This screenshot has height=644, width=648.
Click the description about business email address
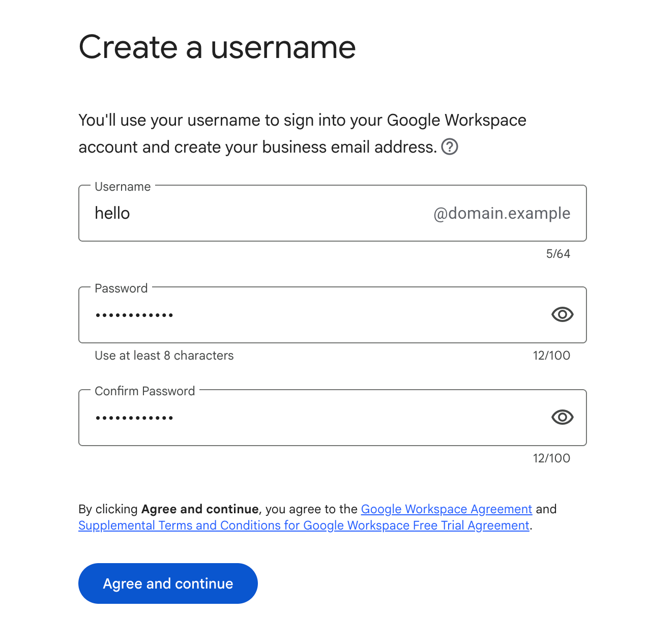302,134
